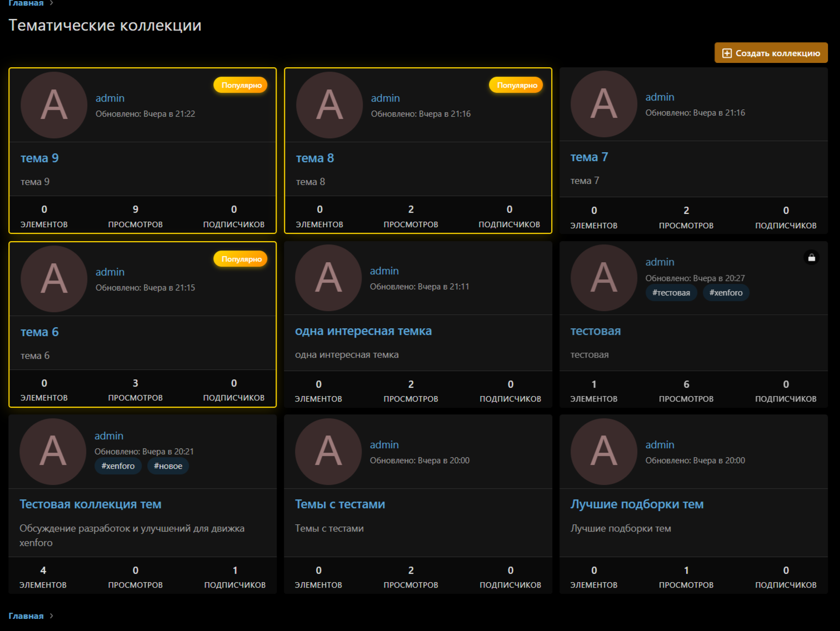The height and width of the screenshot is (631, 840).
Task: Open the тема 9 collection title
Action: click(39, 158)
